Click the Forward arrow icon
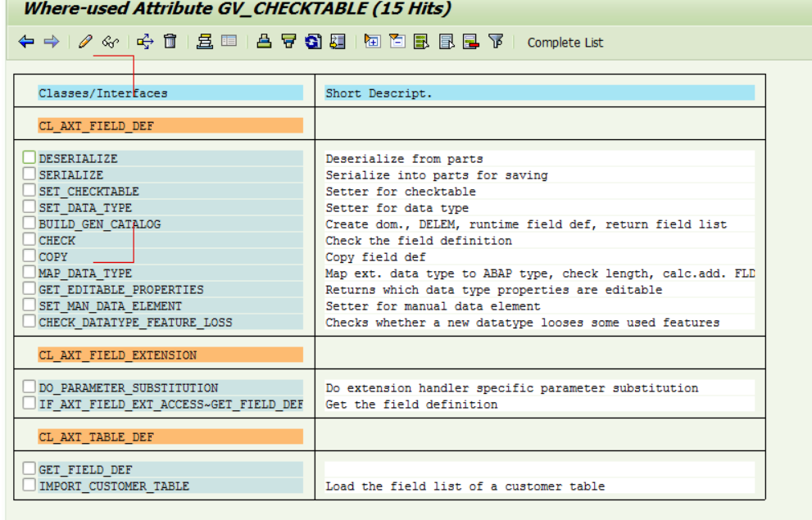812x520 pixels. 52,42
